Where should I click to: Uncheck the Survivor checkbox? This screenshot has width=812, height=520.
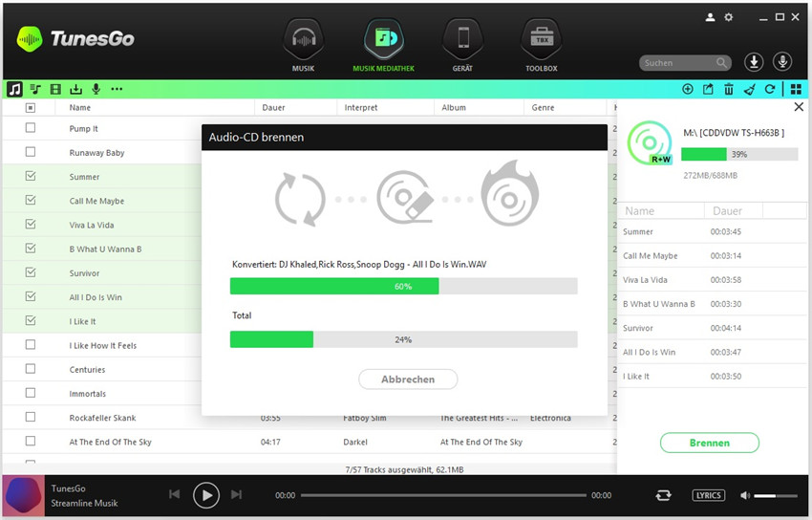[x=31, y=271]
